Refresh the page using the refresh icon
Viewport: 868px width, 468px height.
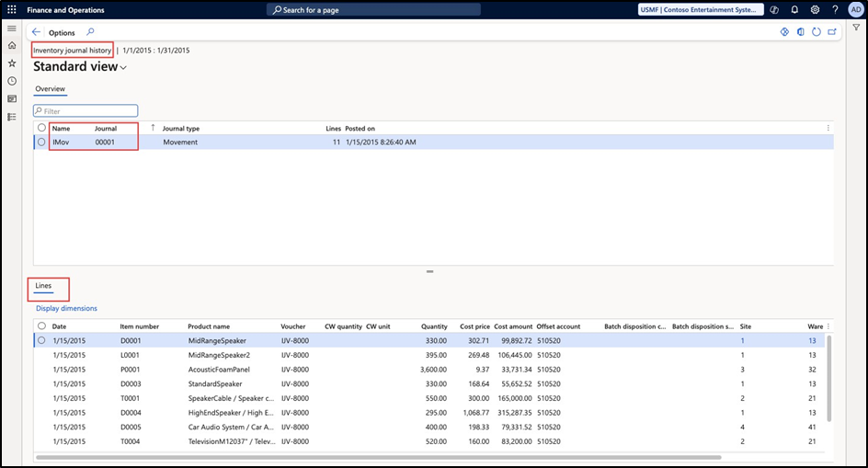click(816, 32)
